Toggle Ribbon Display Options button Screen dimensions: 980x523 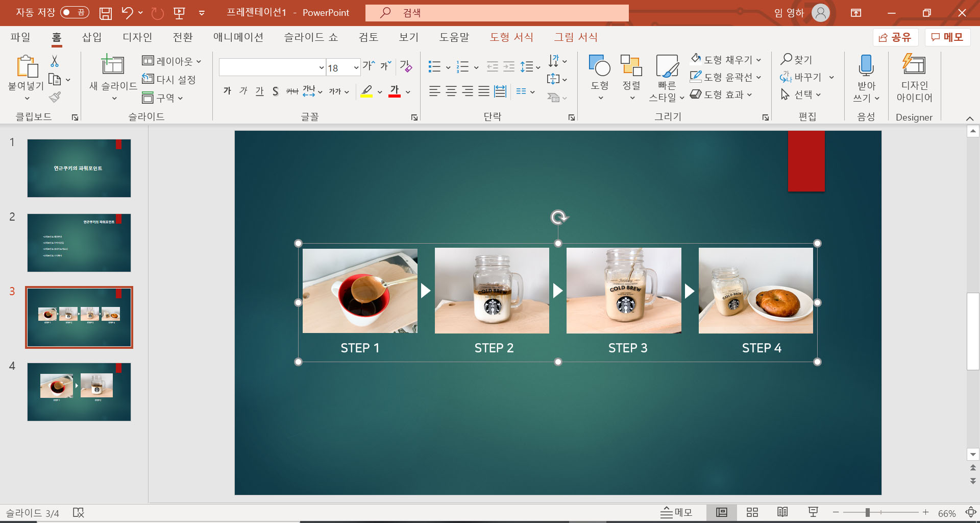[x=856, y=13]
